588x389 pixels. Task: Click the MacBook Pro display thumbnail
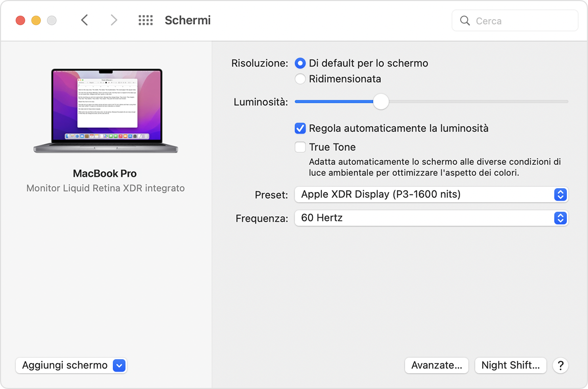pos(106,111)
